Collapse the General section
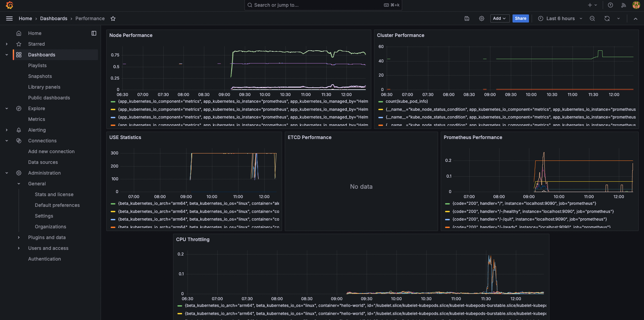The height and width of the screenshot is (320, 644). pos(19,184)
